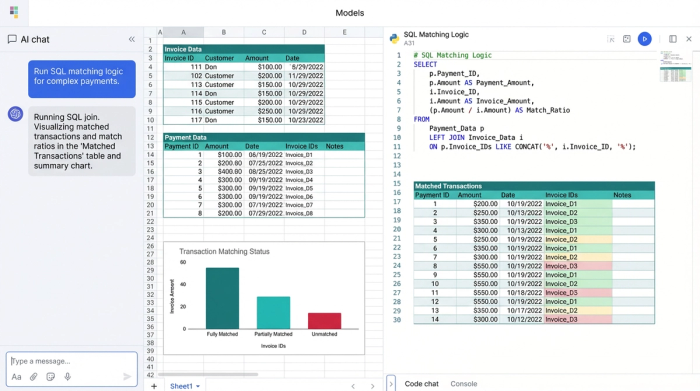Start voice input with the microphone icon
The image size is (700, 391).
(x=67, y=377)
